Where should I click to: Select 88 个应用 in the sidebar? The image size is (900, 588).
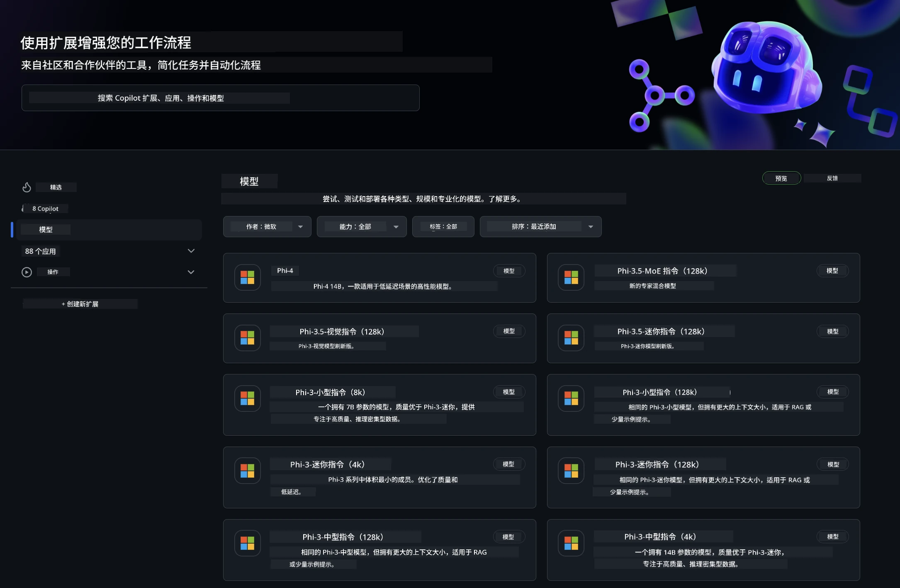click(40, 251)
